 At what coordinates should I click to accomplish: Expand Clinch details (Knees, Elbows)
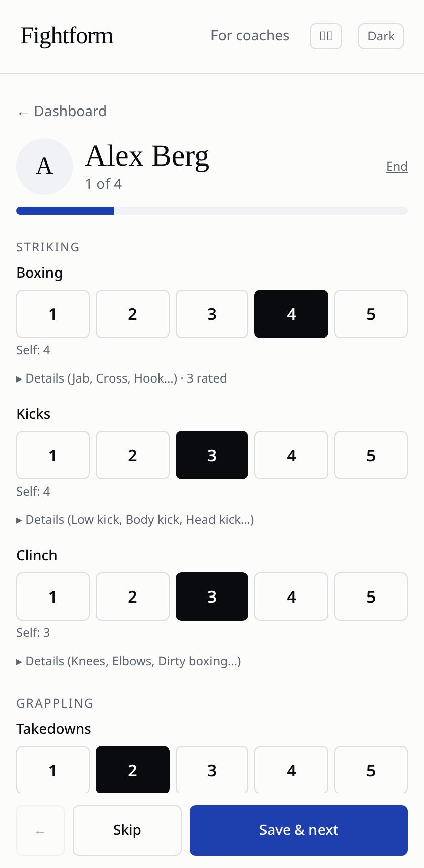click(x=129, y=661)
